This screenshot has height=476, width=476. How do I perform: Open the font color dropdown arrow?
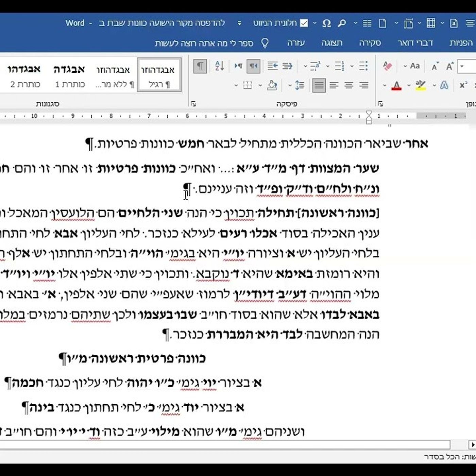click(385, 85)
